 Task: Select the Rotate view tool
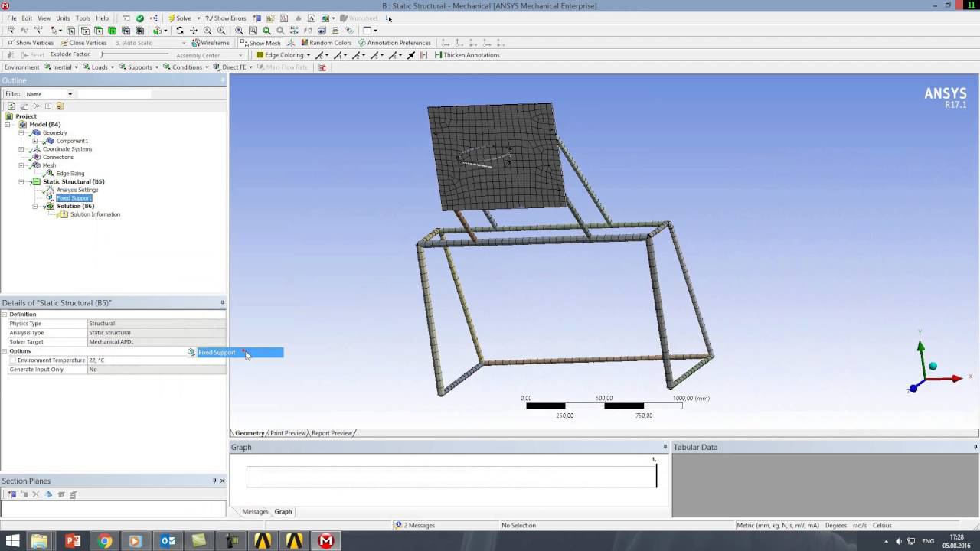click(180, 31)
